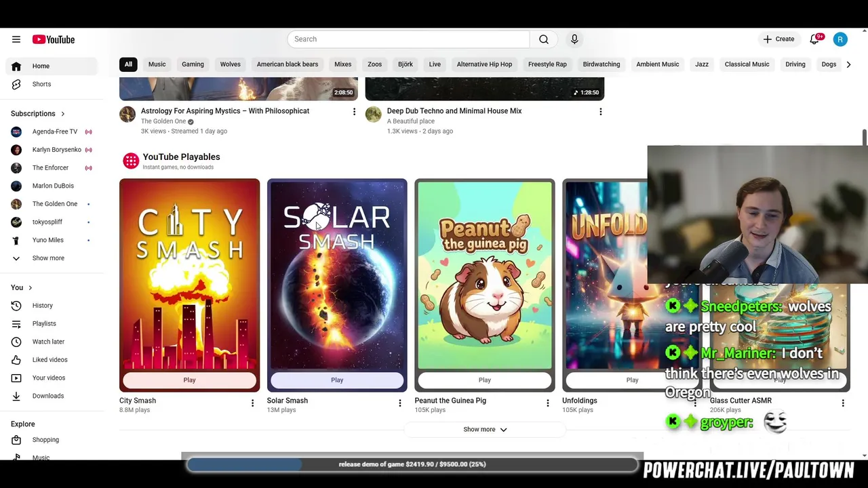Show next category chips with the arrow
The height and width of the screenshot is (488, 868).
tap(848, 64)
